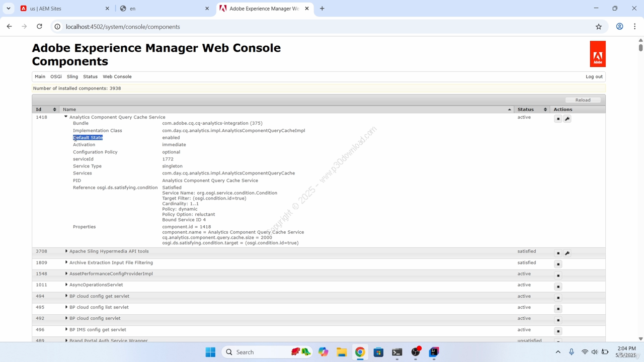The image size is (644, 362).
Task: Open the Chrome tab search dropdown
Action: (x=9, y=9)
